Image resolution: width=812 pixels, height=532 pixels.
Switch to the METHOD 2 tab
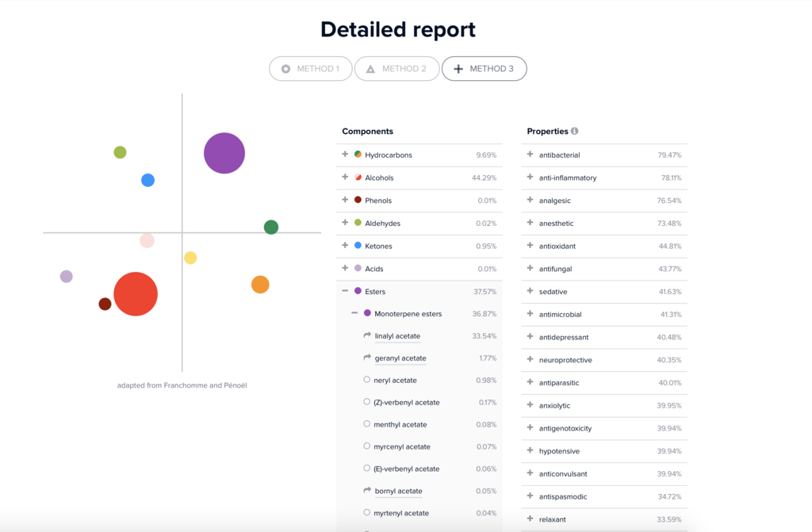pyautogui.click(x=396, y=68)
